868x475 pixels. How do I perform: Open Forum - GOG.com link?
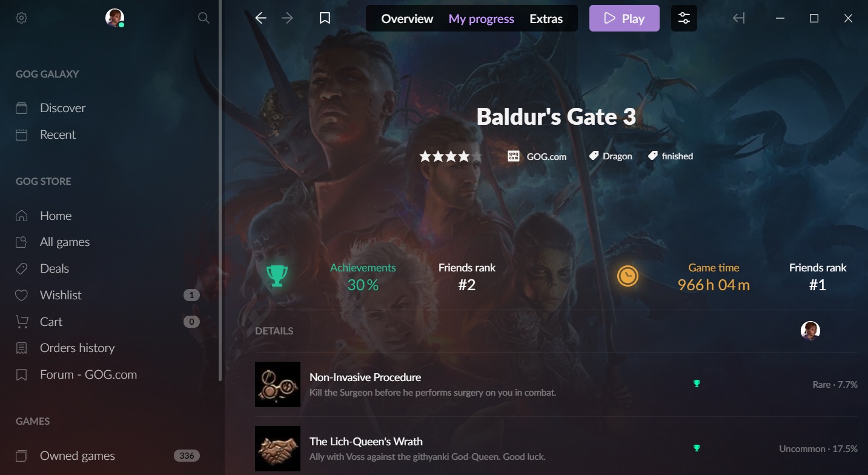pyautogui.click(x=88, y=374)
